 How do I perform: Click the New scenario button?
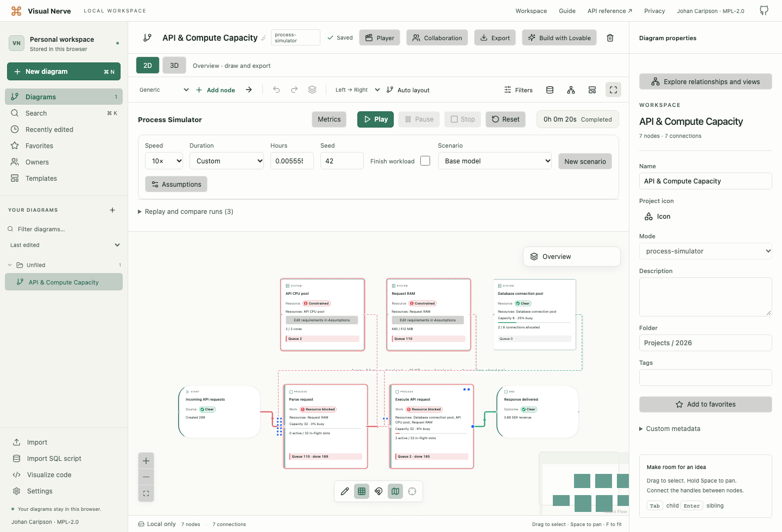(585, 161)
